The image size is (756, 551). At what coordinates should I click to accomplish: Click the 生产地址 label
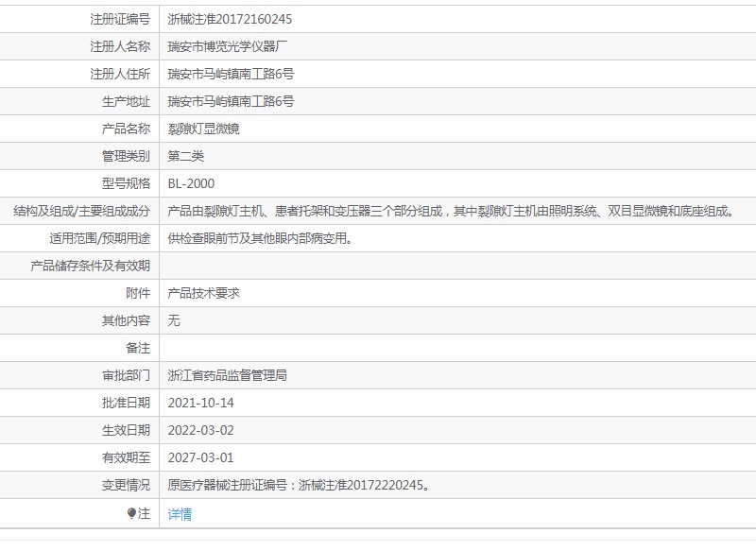click(126, 102)
